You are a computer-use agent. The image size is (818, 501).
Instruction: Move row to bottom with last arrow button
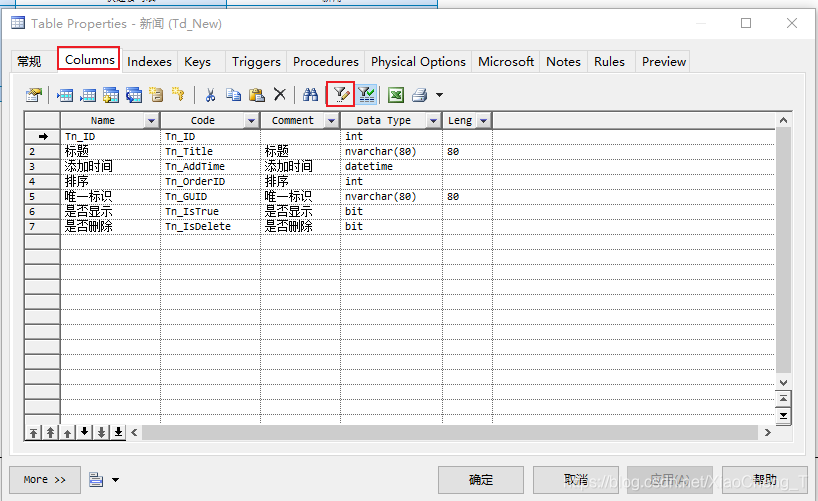point(118,432)
